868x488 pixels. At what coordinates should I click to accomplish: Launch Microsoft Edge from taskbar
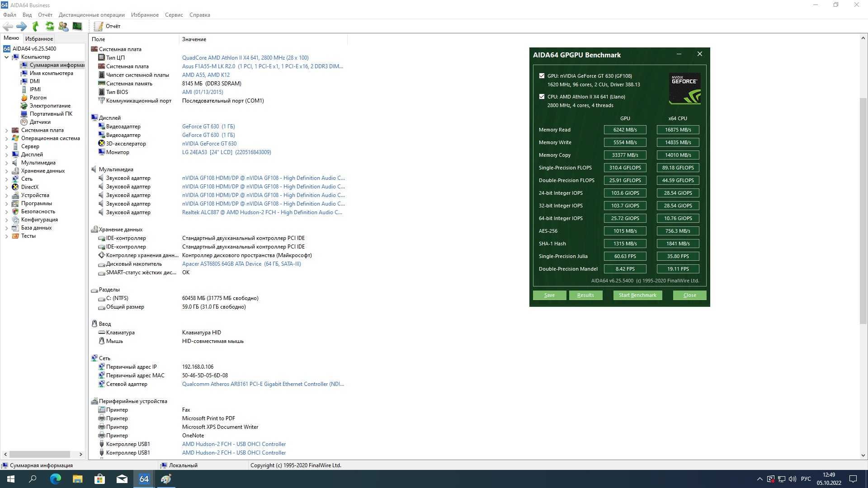pos(55,479)
